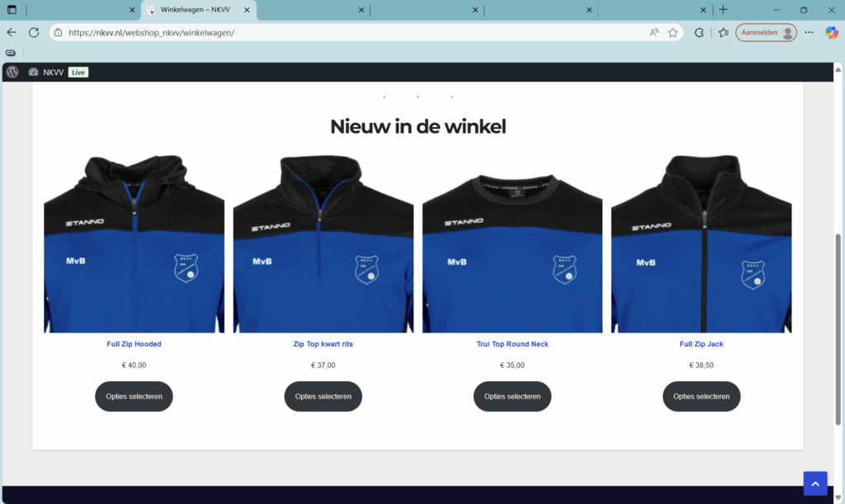Open the read aloud icon in address bar
Image resolution: width=845 pixels, height=504 pixels.
[x=654, y=33]
